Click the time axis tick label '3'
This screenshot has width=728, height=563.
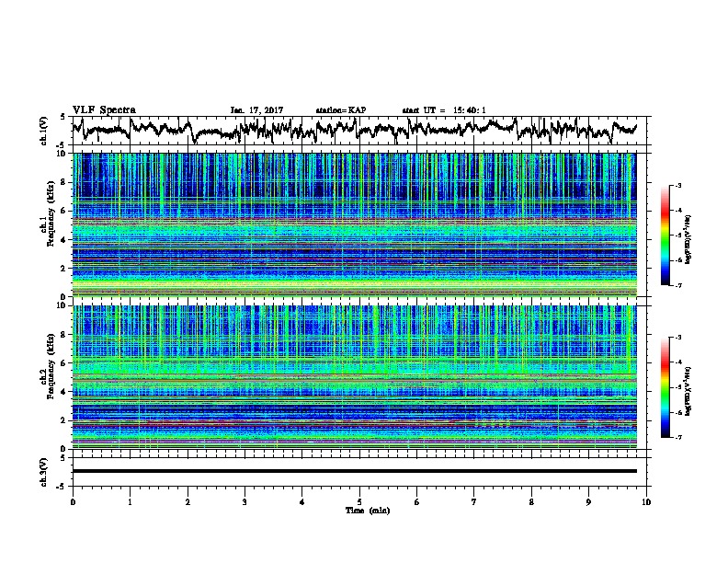tap(245, 502)
